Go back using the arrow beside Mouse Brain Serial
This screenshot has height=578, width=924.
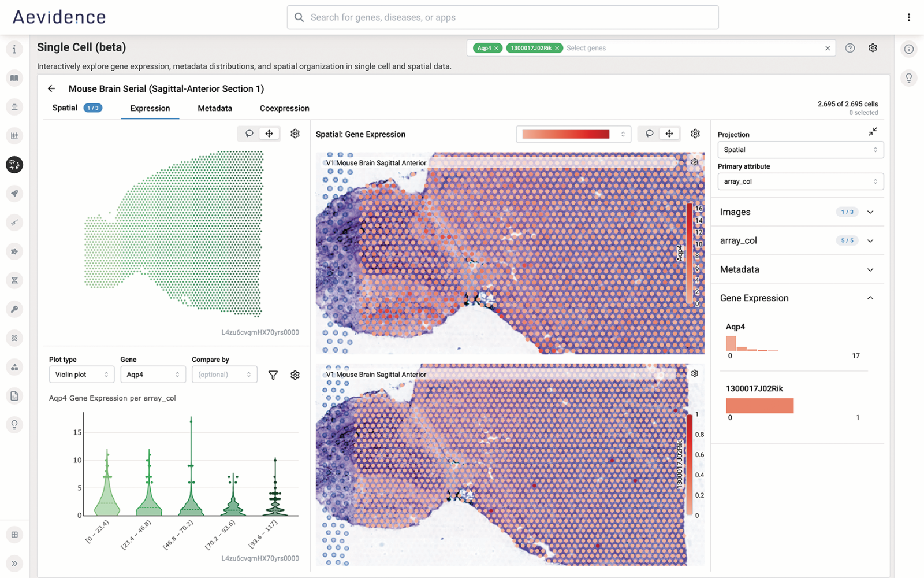tap(51, 88)
